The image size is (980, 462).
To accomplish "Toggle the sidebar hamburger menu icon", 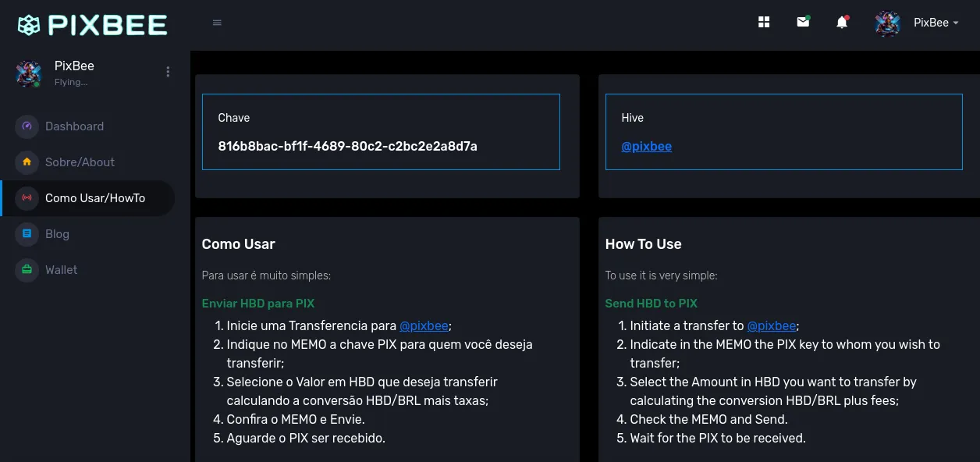I will point(217,23).
